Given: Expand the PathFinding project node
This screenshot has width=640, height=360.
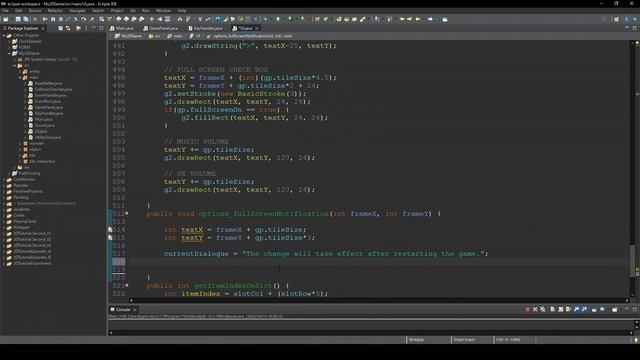Looking at the screenshot, I should pyautogui.click(x=10, y=173).
